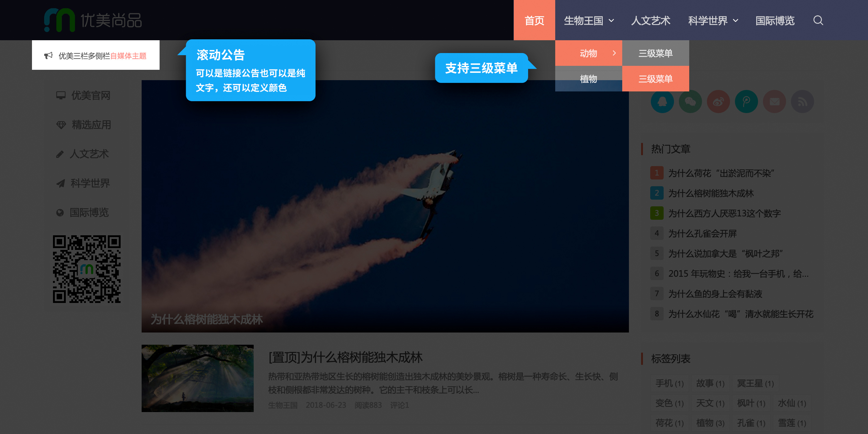This screenshot has height=434, width=868.
Task: Choose the orange 三级菜单 entry
Action: tap(655, 79)
